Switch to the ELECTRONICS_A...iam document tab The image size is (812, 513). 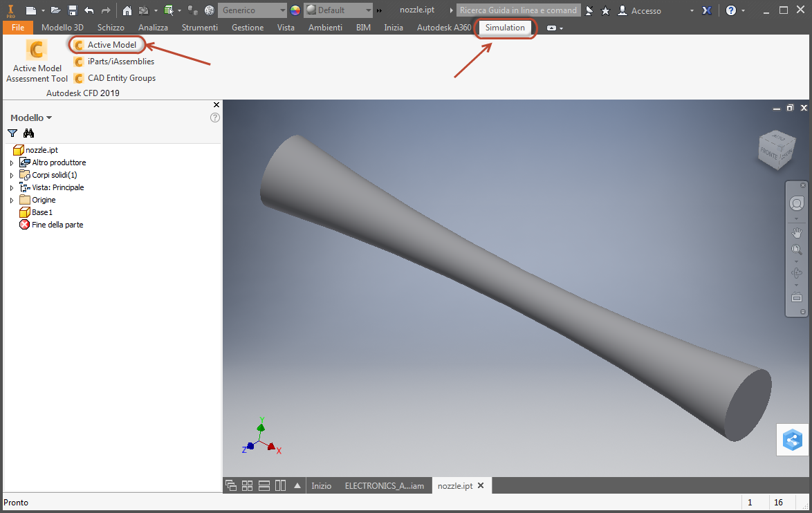(x=385, y=485)
